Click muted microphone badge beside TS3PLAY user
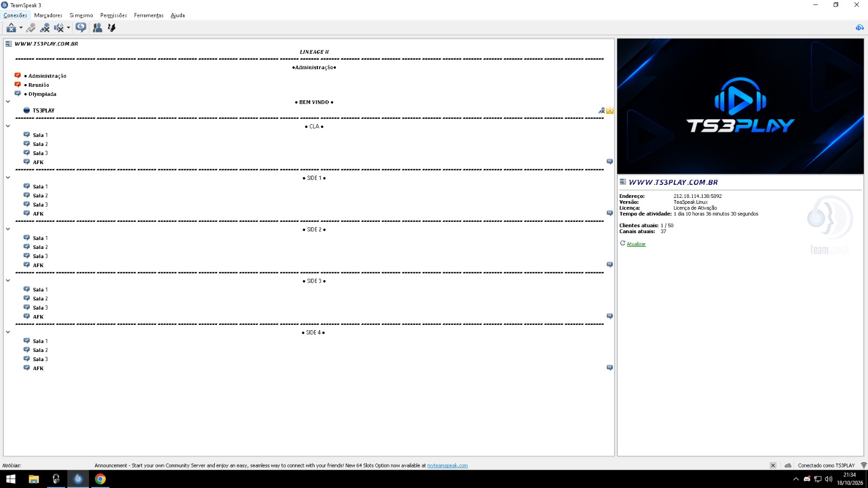The image size is (868, 488). pos(602,111)
